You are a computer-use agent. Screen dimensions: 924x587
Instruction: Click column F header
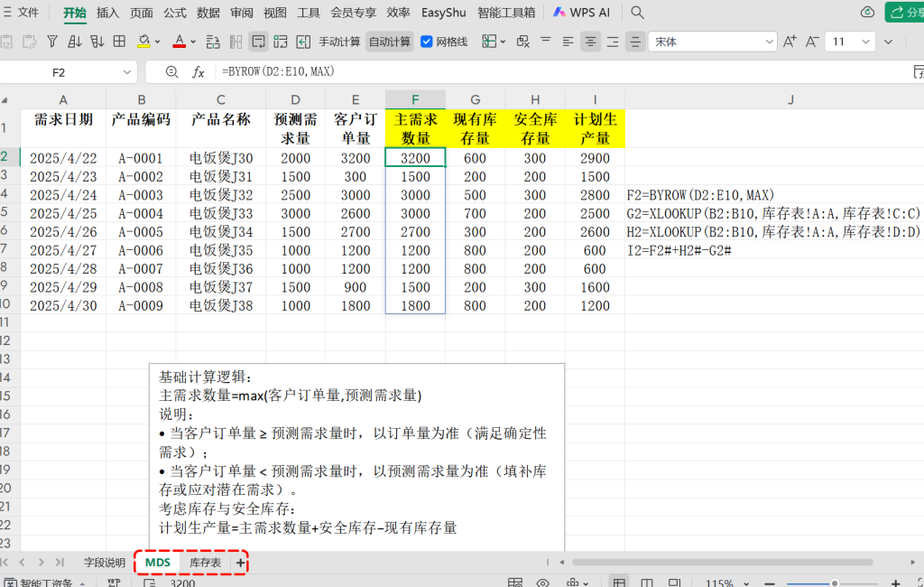415,99
